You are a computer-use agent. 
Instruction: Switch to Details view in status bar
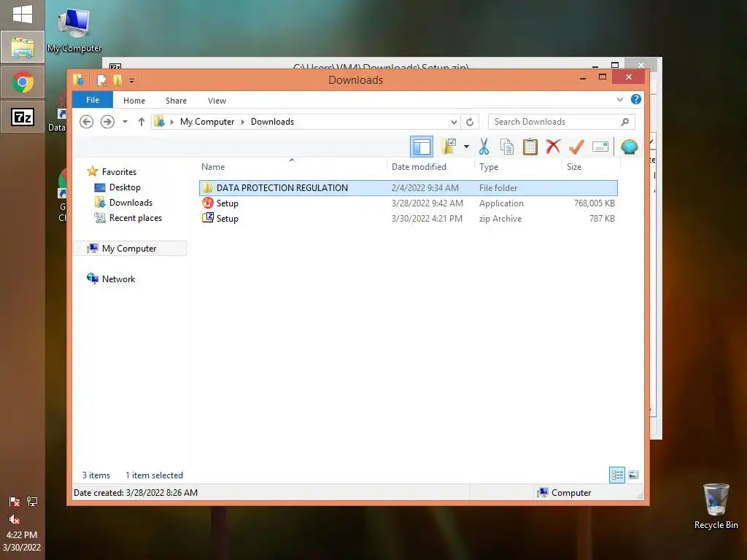617,475
